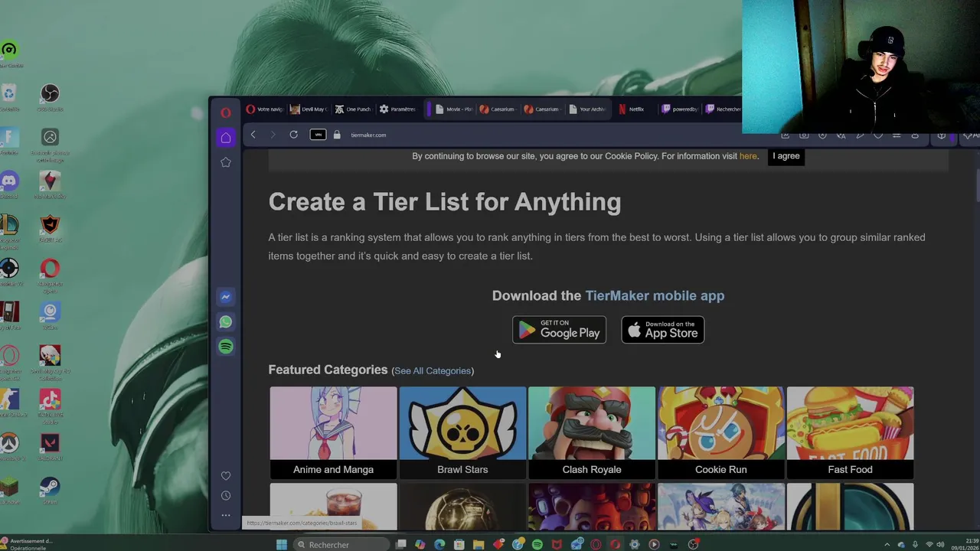Screen dimensions: 980x551
Task: Go back with the browser back arrow
Action: coord(253,135)
